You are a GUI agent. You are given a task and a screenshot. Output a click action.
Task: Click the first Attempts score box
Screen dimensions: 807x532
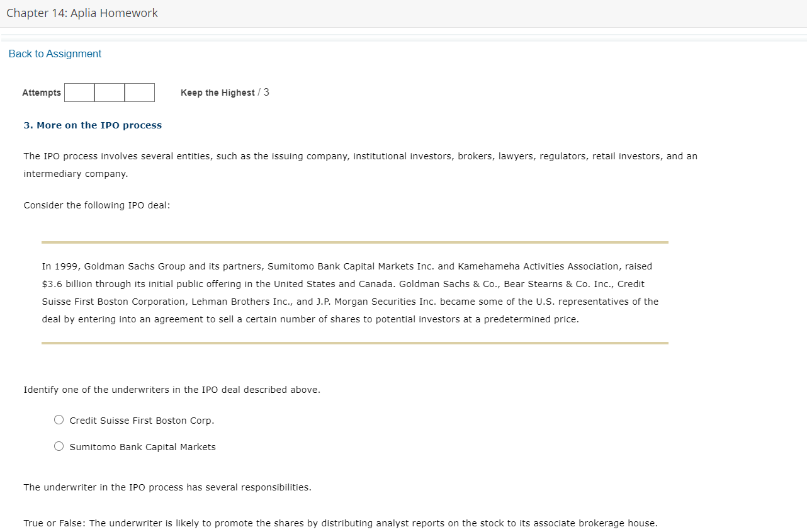coord(79,93)
